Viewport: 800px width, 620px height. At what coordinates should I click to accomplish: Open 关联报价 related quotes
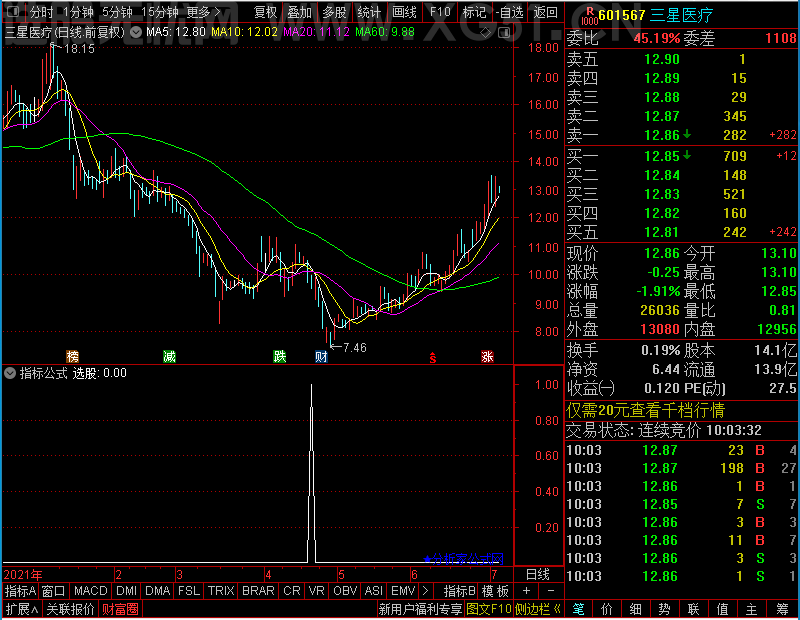(70, 609)
